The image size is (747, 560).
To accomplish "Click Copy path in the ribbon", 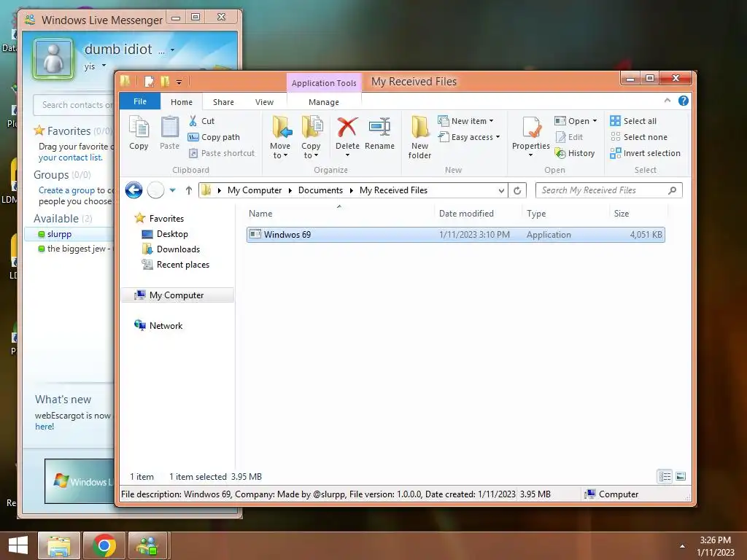I will point(214,137).
